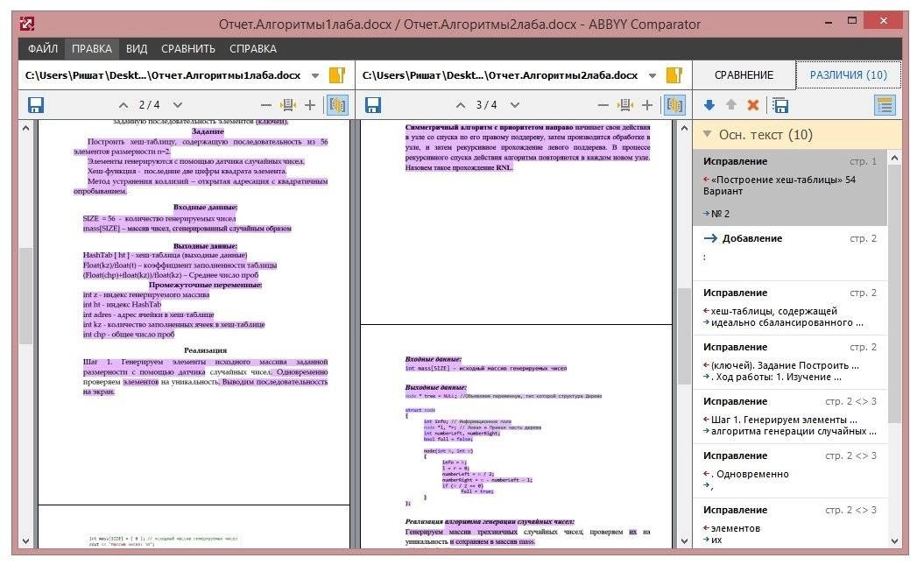Zoom in the right document

click(647, 105)
